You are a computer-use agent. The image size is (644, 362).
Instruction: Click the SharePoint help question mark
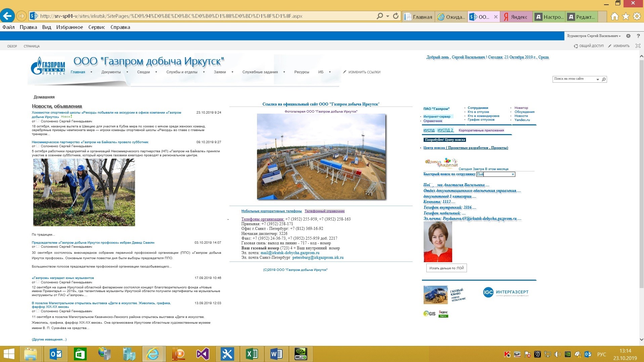(x=638, y=36)
